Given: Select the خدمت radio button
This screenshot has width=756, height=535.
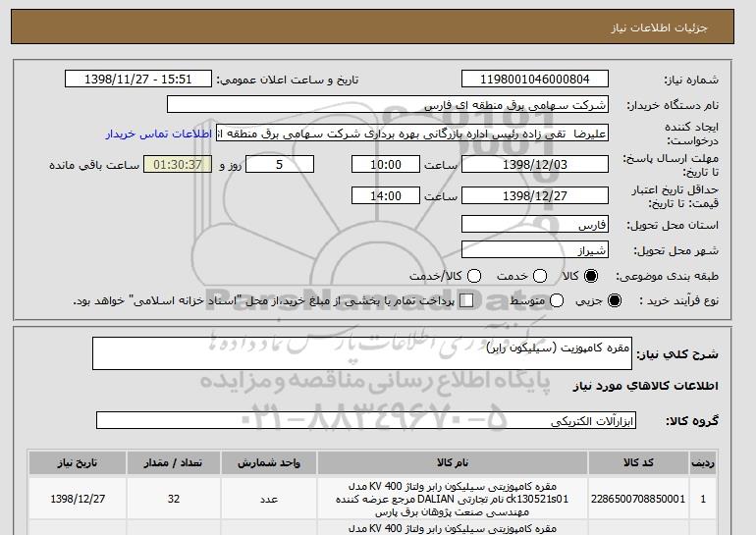Looking at the screenshot, I should pos(540,276).
